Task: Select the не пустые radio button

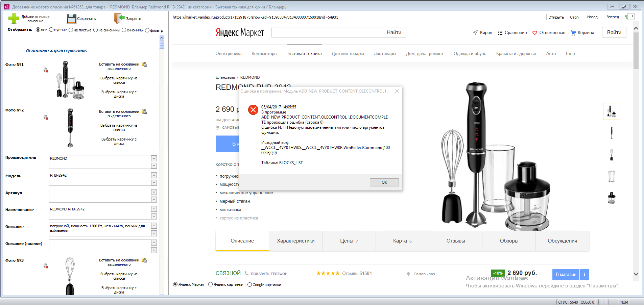Action: point(71,30)
